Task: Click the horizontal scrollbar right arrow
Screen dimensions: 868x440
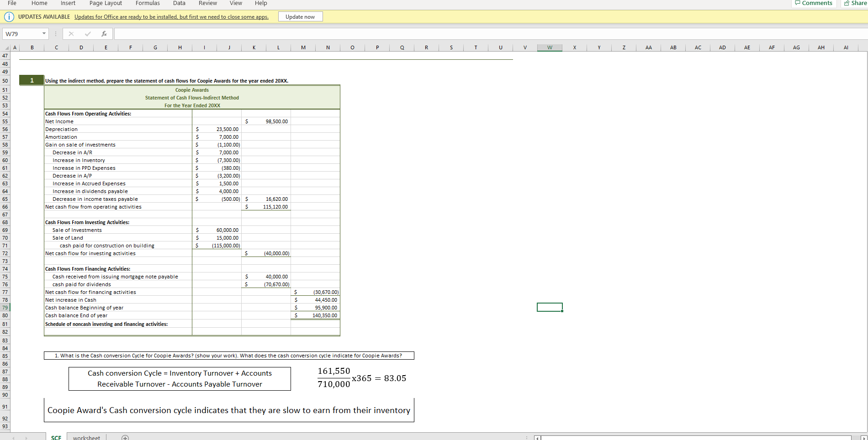Action: tap(863, 438)
